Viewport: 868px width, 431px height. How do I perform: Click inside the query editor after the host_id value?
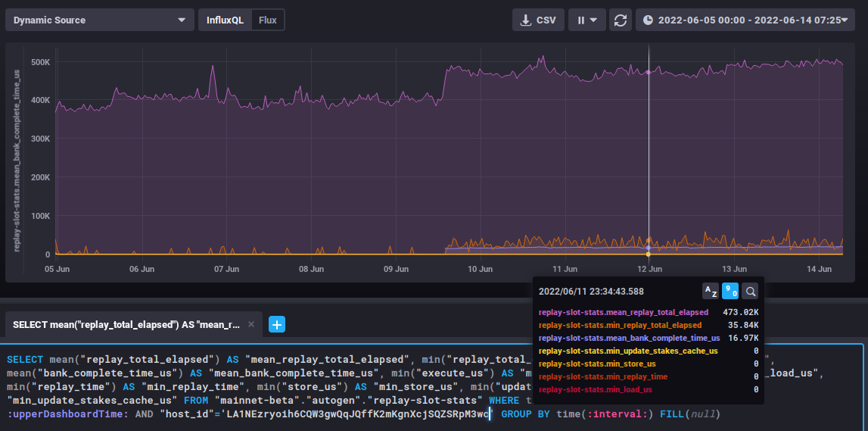[x=490, y=414]
